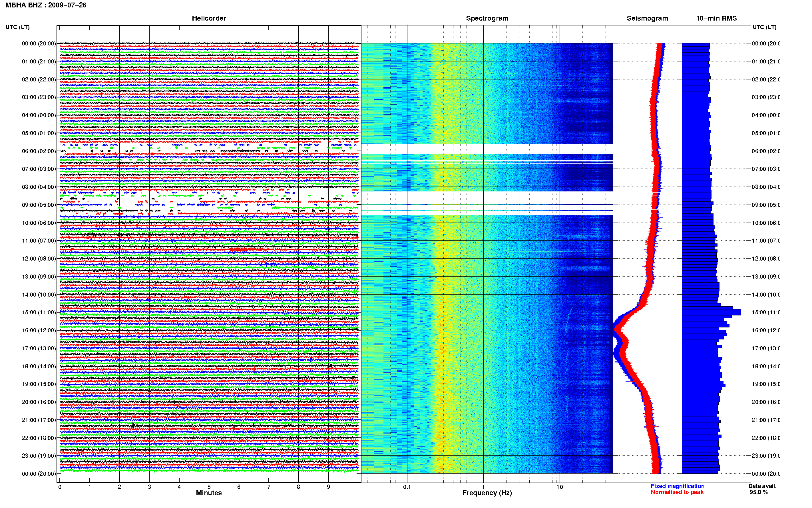Click the tallest RMS bar near 15:00
812x508 pixels.
pyautogui.click(x=711, y=313)
